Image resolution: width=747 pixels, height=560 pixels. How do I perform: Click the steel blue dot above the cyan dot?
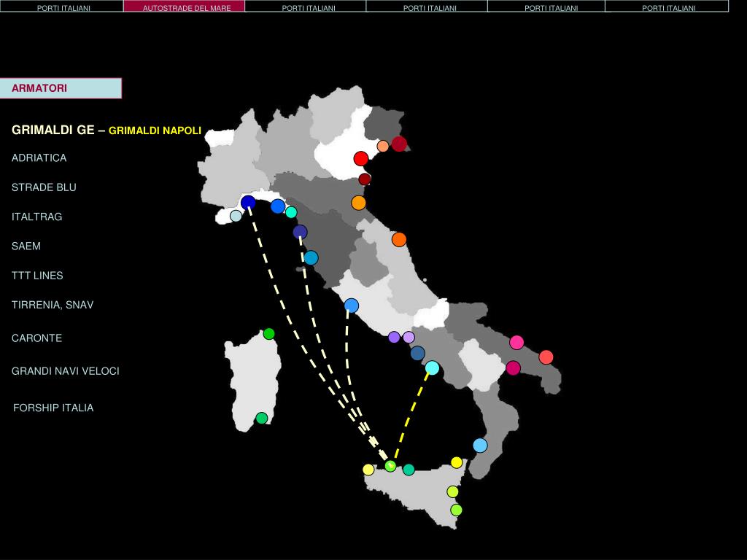tap(417, 353)
